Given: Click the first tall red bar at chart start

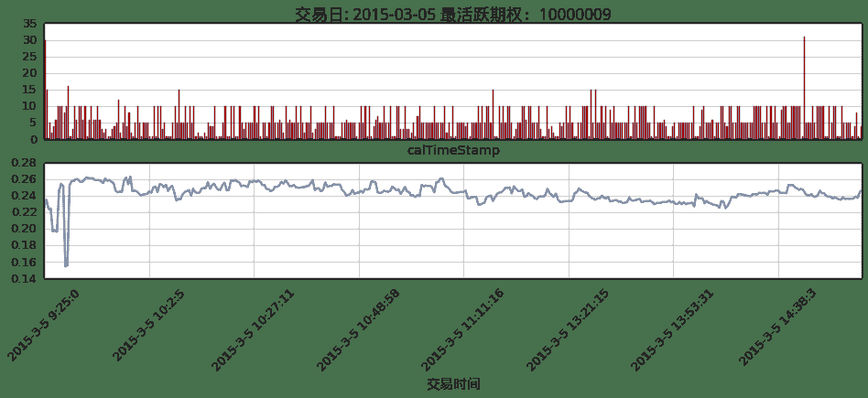Looking at the screenshot, I should 45,90.
